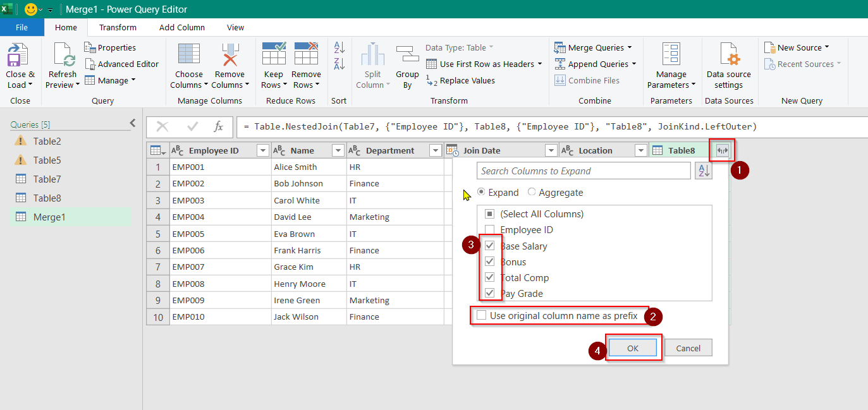Sort descending with Z-A icon
Image resolution: width=868 pixels, height=410 pixels.
(339, 64)
